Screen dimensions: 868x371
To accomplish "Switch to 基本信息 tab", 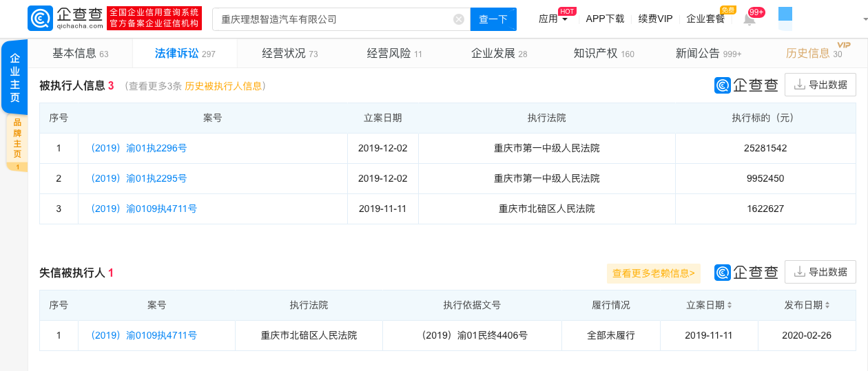I will [80, 54].
